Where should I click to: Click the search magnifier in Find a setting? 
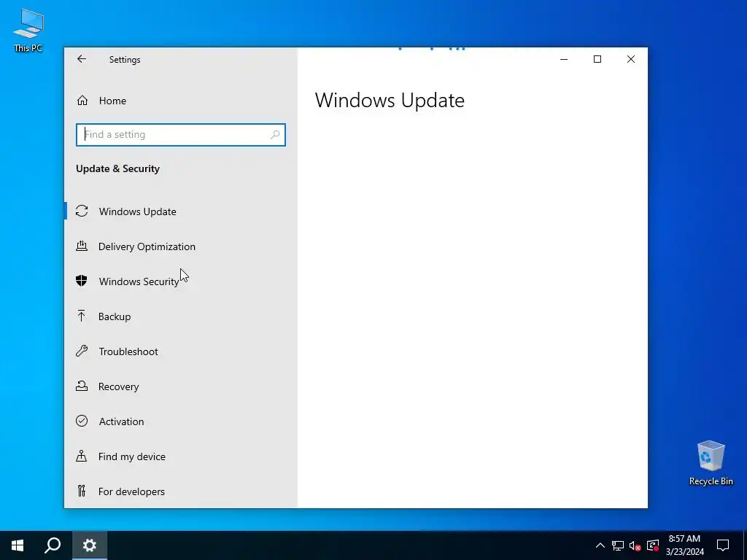pos(275,135)
